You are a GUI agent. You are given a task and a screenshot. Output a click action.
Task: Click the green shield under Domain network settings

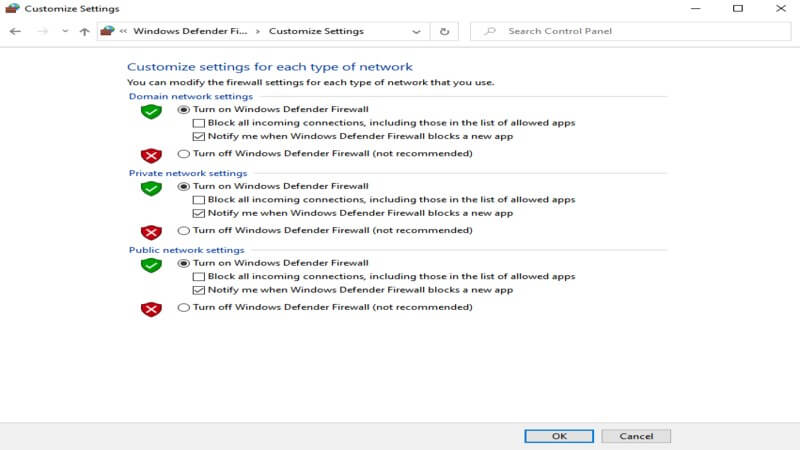coord(151,112)
